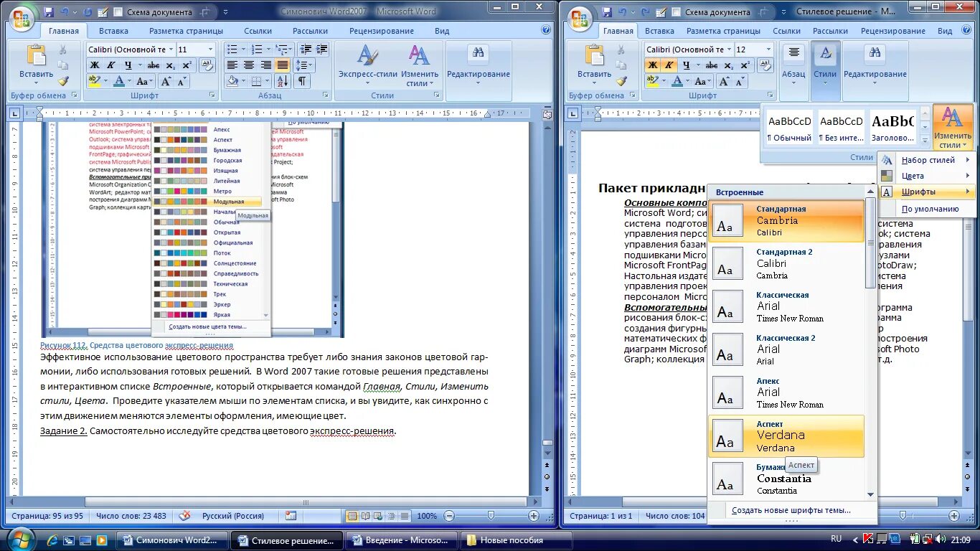The height and width of the screenshot is (551, 980).
Task: Open Изменить стили dropdown in left window
Action: click(x=420, y=65)
